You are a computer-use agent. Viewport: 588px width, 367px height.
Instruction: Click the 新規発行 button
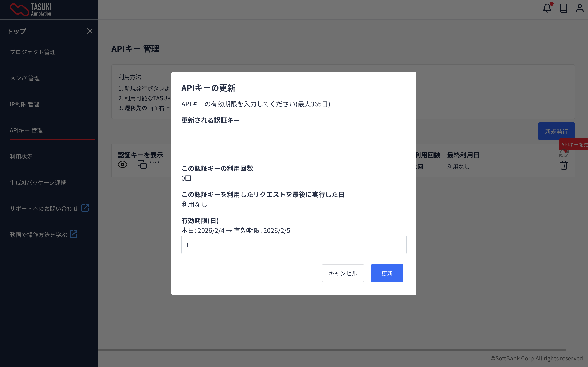(x=556, y=131)
